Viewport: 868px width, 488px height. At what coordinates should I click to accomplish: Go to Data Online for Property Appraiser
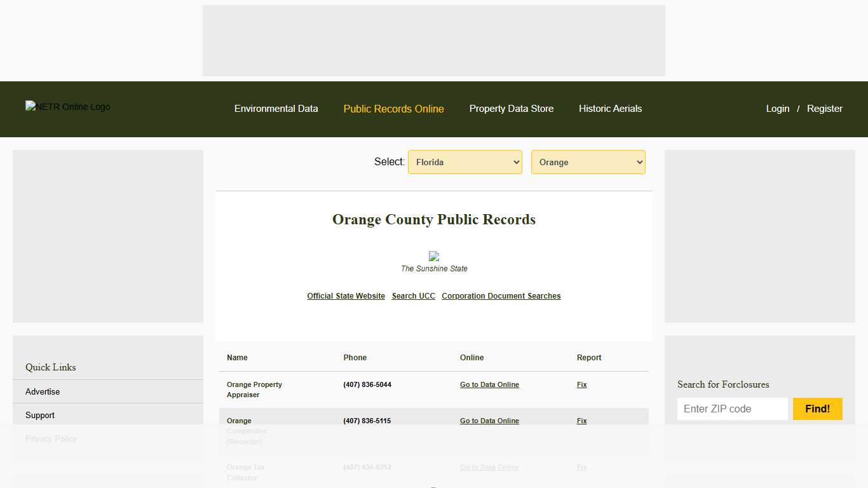489,384
